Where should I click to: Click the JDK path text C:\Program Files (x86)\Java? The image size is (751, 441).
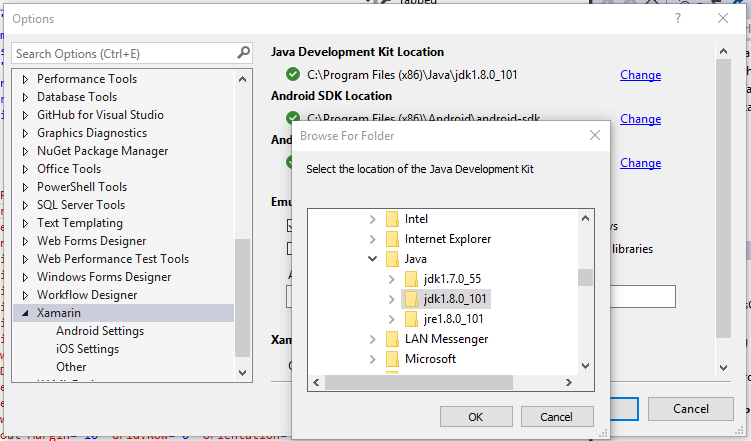(412, 75)
